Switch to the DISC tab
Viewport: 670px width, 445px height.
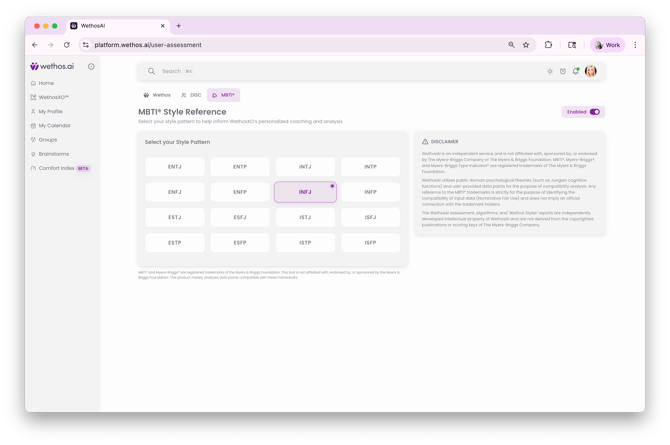190,95
